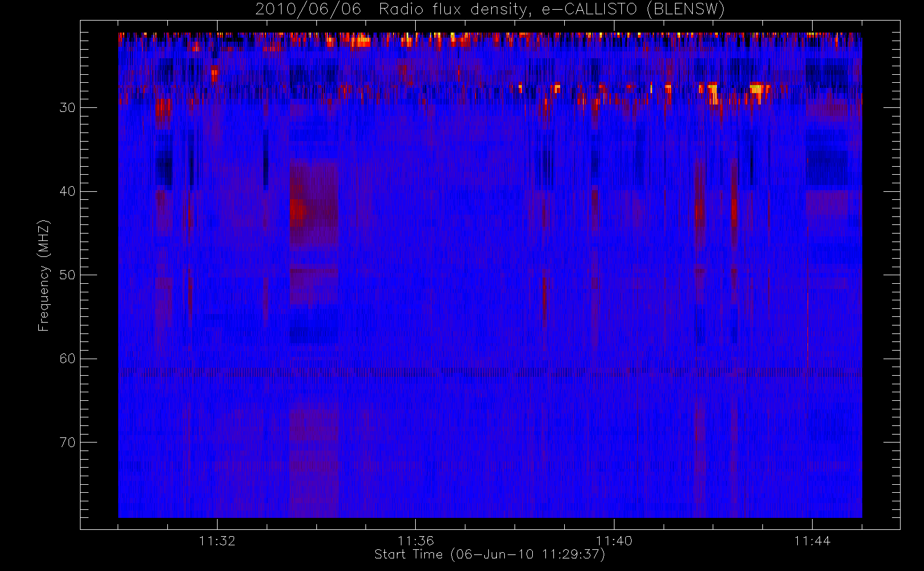Screen dimensions: 924x571
Task: Select the 50 MHz frequency axis label
Action: [x=67, y=275]
